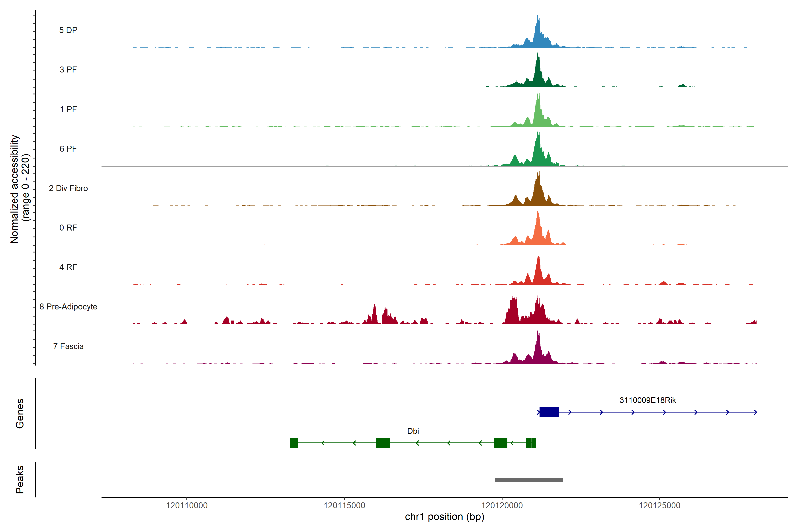798x532 pixels.
Task: Click the gray peak region bar
Action: pyautogui.click(x=529, y=480)
